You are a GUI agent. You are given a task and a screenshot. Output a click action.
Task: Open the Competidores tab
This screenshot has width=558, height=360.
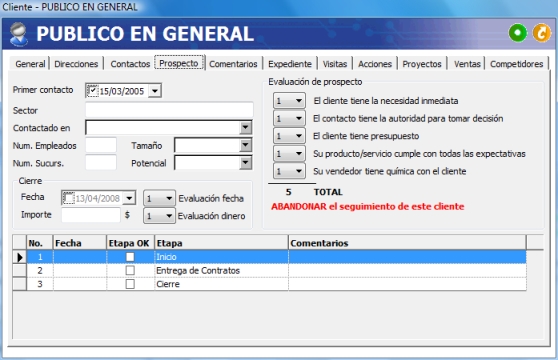(516, 64)
